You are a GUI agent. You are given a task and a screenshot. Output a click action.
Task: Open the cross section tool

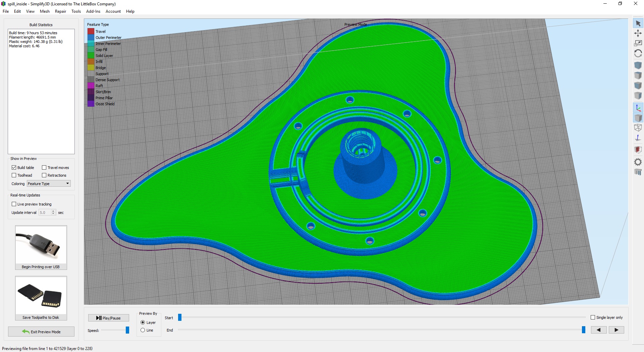pyautogui.click(x=638, y=150)
